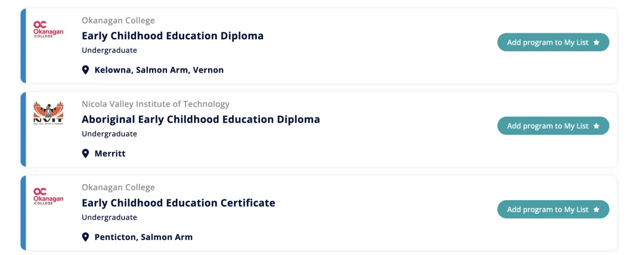Click the Penticton, Salmon Arm location text
Screen dimensions: 644x255
coord(143,237)
